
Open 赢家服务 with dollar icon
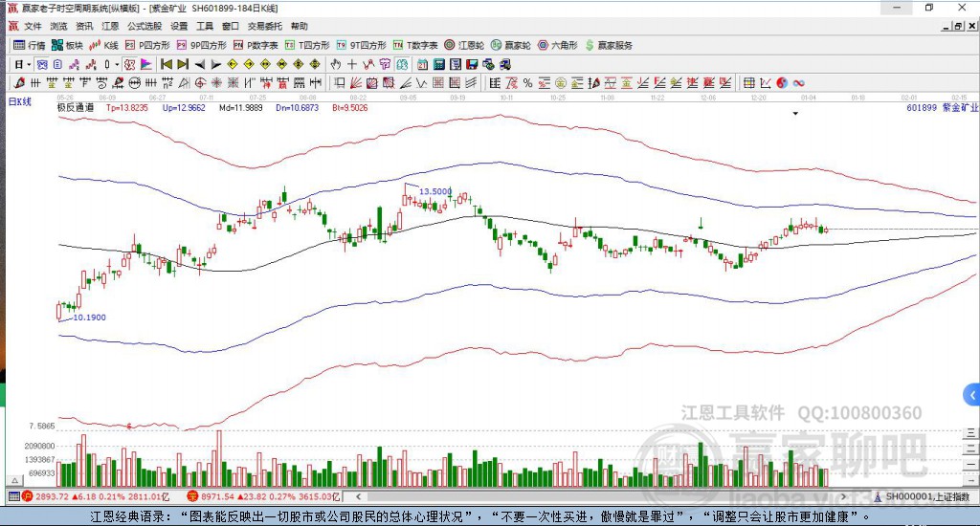[x=609, y=45]
